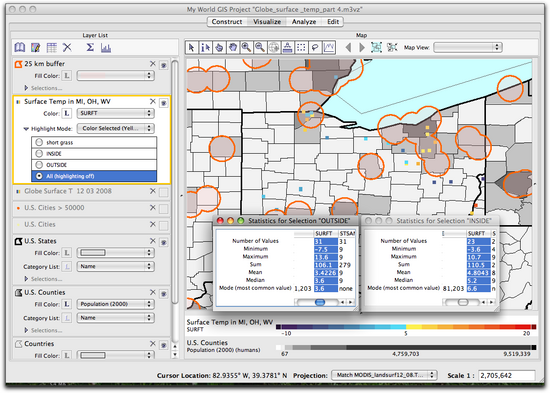The width and height of the screenshot is (550, 393).
Task: Select the OUTSIDE highlight radio button
Action: [39, 165]
